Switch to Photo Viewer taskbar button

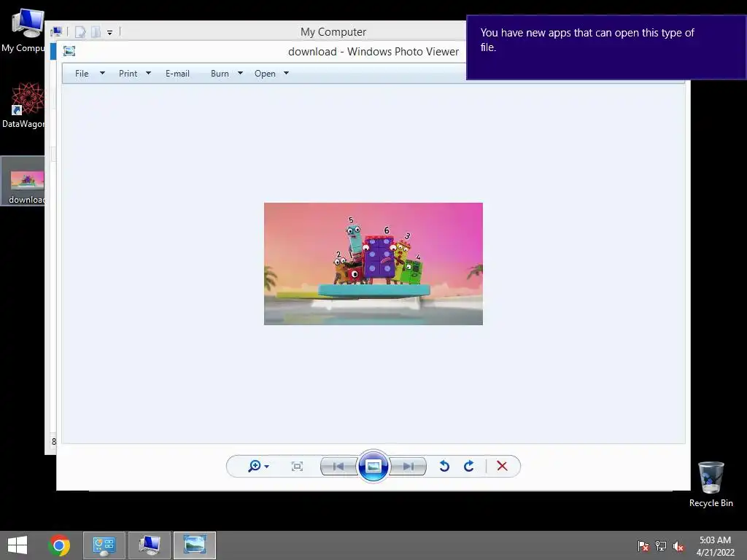[x=194, y=545]
